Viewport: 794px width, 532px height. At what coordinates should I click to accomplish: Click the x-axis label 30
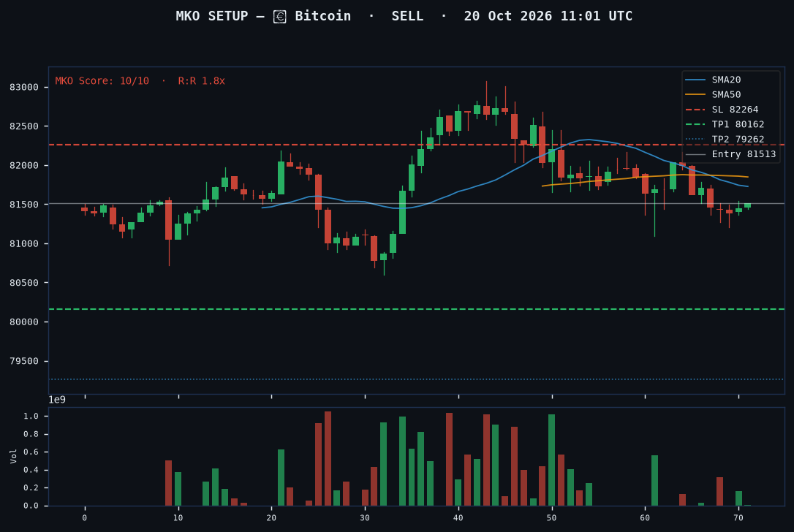365,518
